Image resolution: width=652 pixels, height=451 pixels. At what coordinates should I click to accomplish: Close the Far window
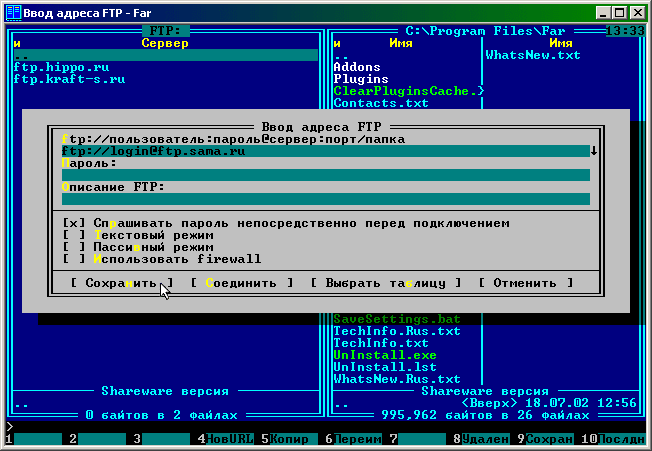pos(637,13)
